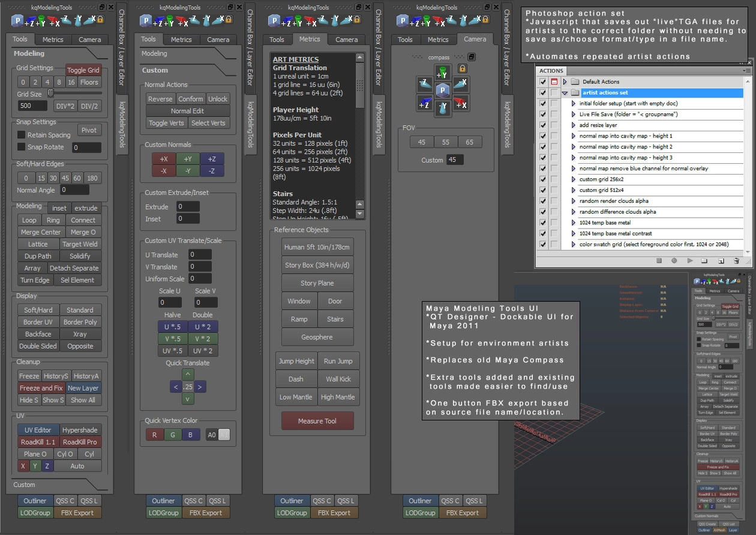Click the red Measure Tool button

click(317, 421)
